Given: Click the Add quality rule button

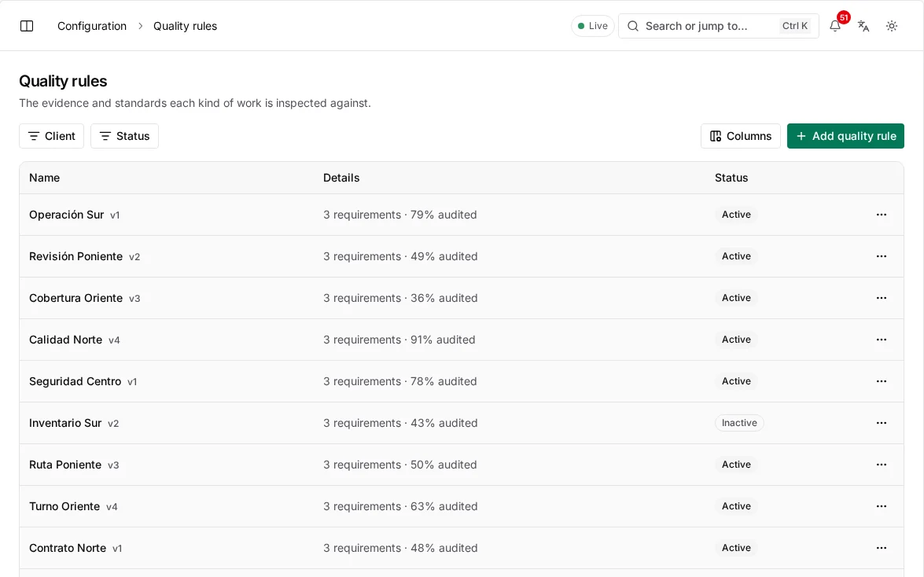Looking at the screenshot, I should (845, 136).
